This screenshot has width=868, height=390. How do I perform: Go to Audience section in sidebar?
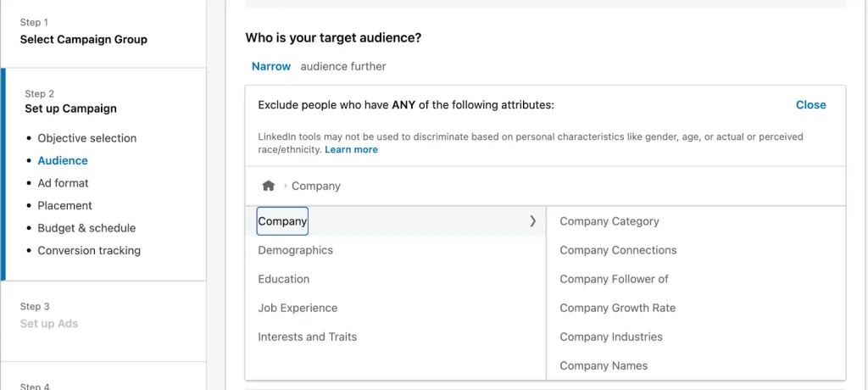coord(63,160)
